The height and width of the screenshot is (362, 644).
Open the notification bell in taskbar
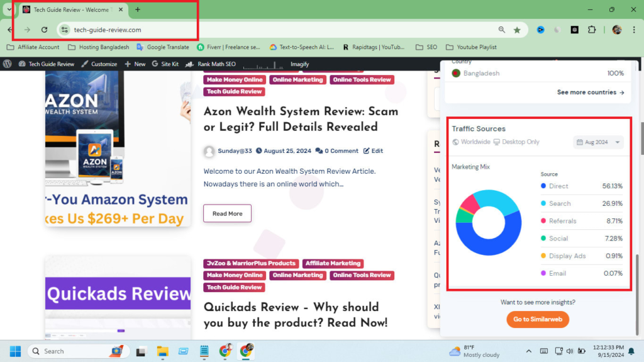[631, 351]
